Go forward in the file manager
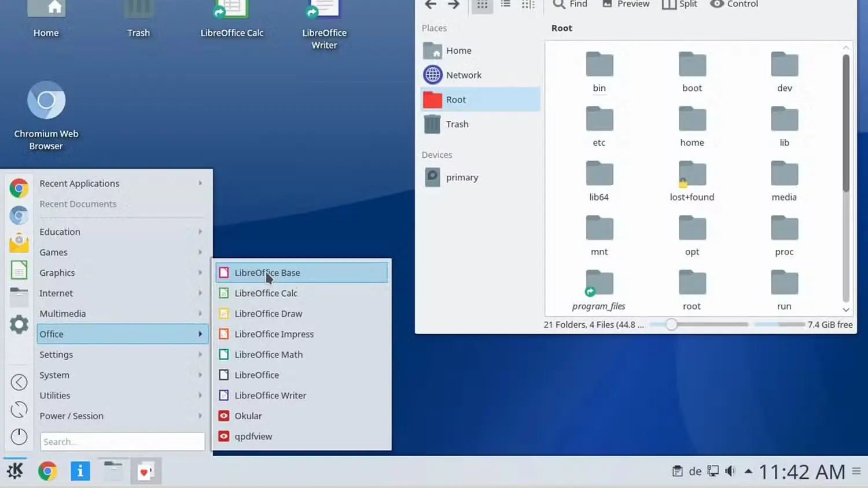This screenshot has width=868, height=488. tap(454, 5)
